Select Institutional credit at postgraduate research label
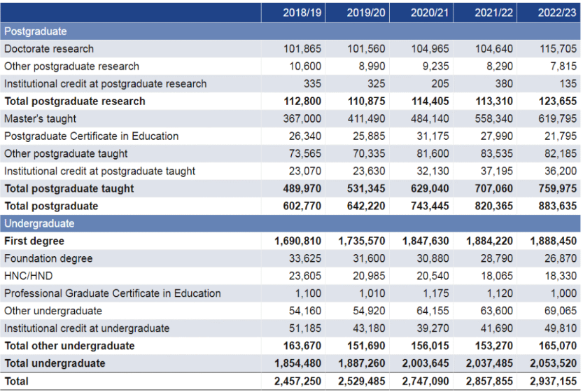The image size is (583, 392). (105, 84)
